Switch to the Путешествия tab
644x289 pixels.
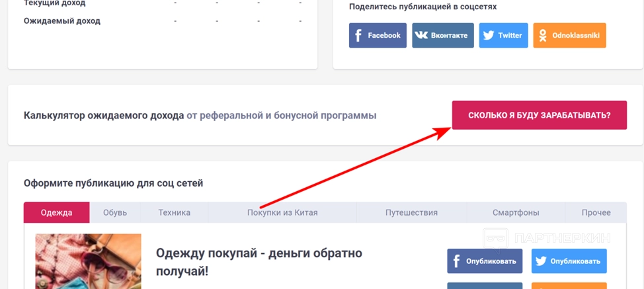(411, 213)
